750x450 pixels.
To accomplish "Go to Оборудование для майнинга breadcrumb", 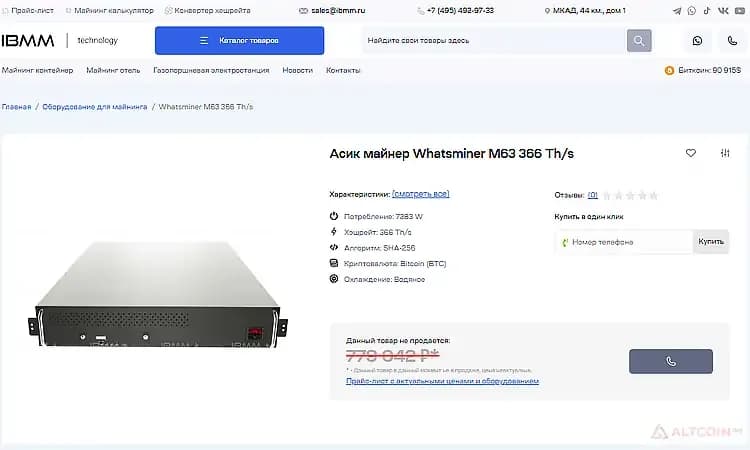I will click(95, 107).
